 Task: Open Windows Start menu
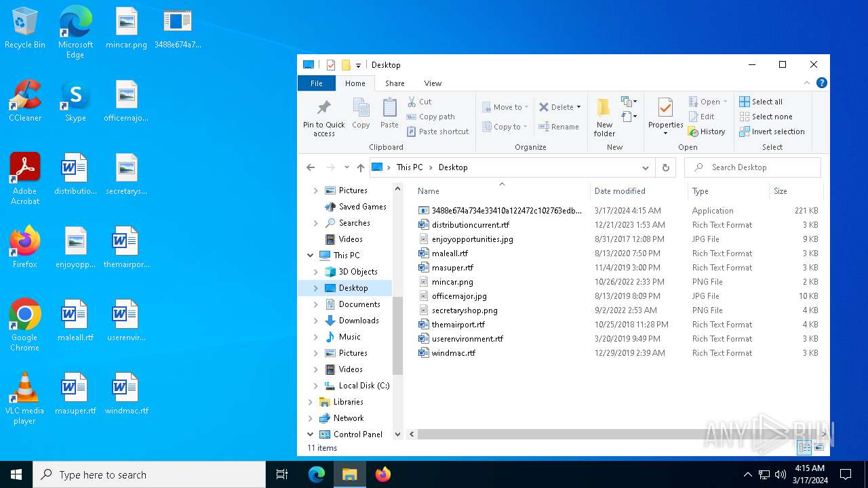16,474
